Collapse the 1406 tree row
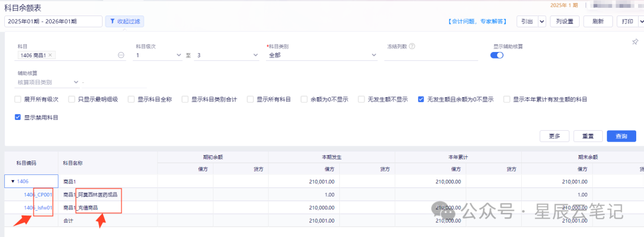This screenshot has height=237, width=644. [x=13, y=181]
